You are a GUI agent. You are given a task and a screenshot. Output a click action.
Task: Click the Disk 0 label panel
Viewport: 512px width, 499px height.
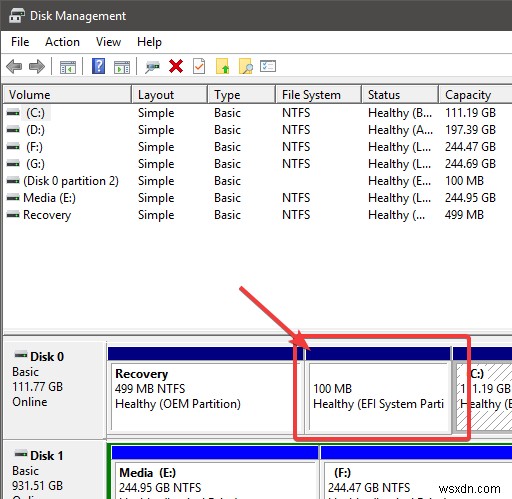coord(55,390)
